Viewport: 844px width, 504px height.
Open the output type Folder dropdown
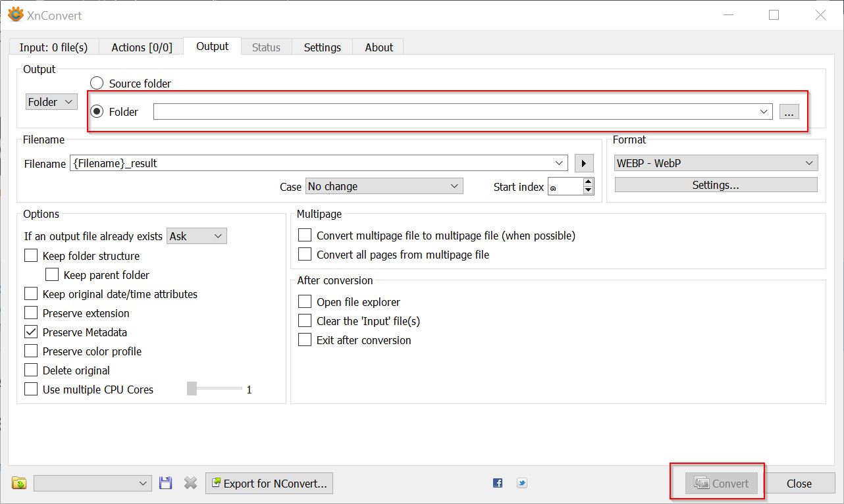click(x=52, y=102)
